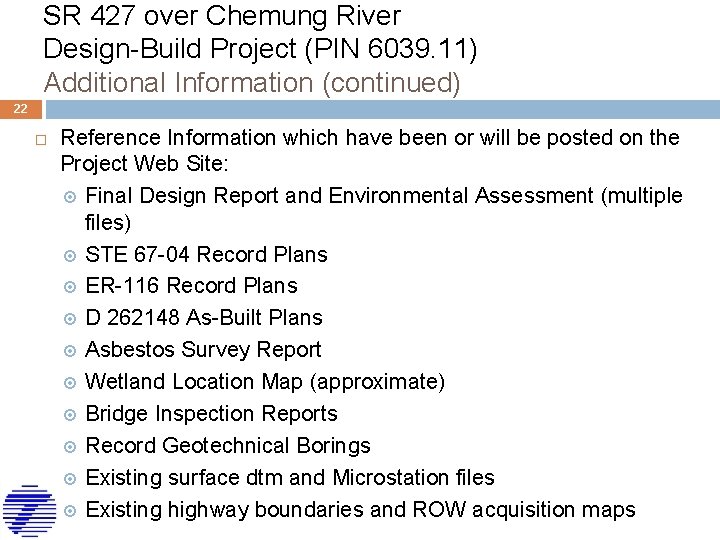The image size is (720, 540).
Task: Click bullet beside Final Design Report line
Action: click(70, 197)
